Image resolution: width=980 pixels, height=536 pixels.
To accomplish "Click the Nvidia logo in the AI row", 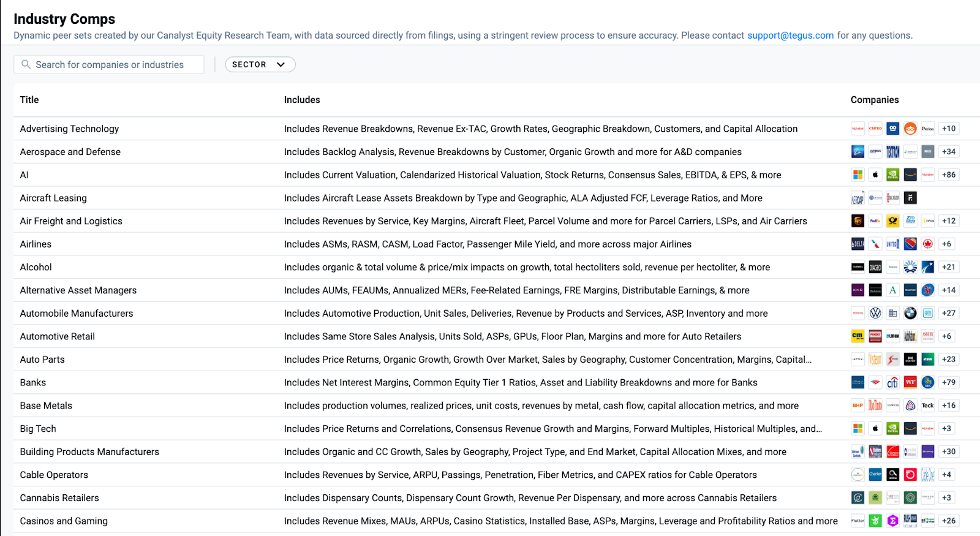I will click(893, 175).
